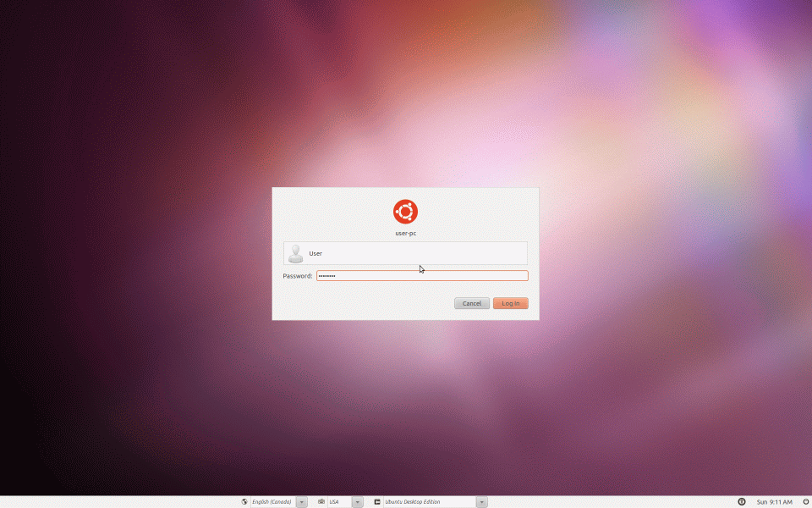This screenshot has width=812, height=508.
Task: Click the keyboard layout icon beside USA
Action: tap(320, 501)
